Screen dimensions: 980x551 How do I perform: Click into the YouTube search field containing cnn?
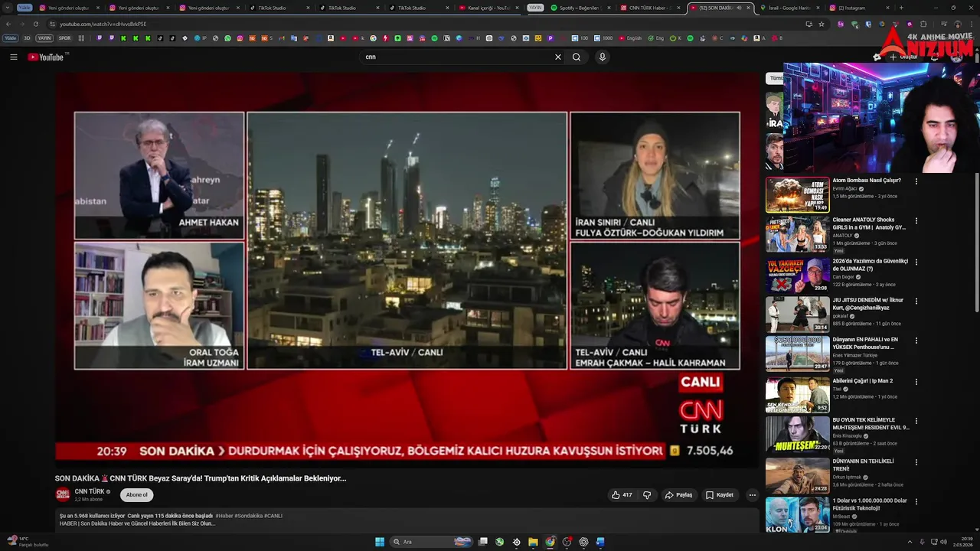[x=459, y=57]
